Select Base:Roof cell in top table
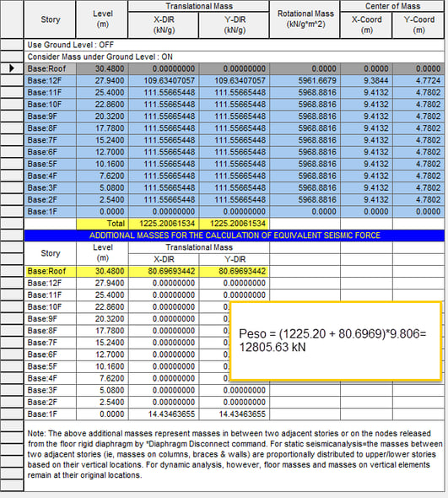Screen dimensions: 448x498 50,68
